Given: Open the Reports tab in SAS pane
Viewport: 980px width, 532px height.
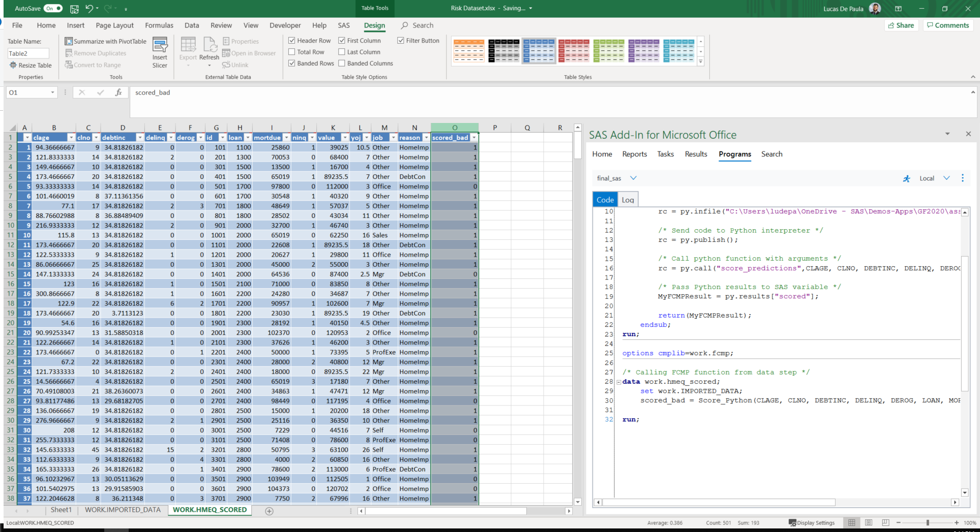Looking at the screenshot, I should pos(634,154).
